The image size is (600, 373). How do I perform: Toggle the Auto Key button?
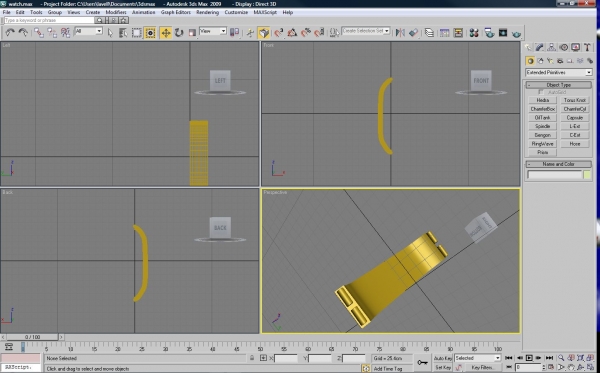[443, 358]
